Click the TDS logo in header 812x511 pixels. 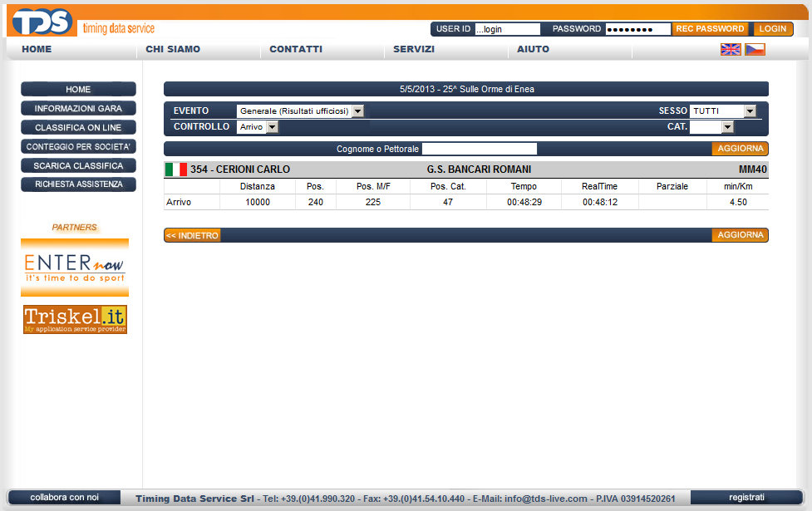click(x=42, y=21)
